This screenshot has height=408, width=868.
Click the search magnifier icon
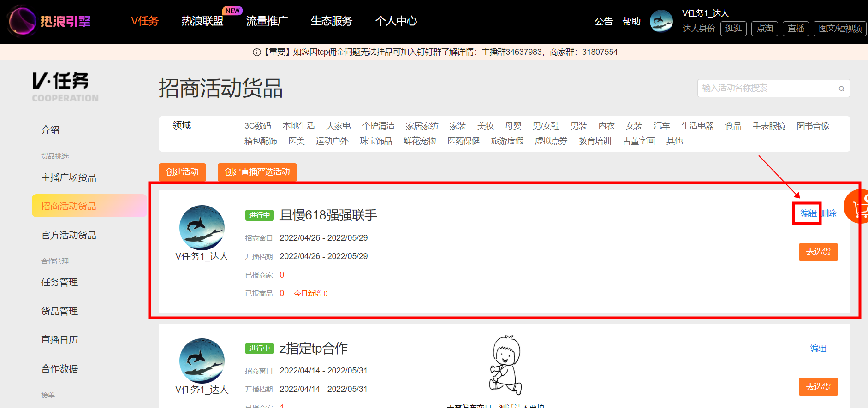[x=841, y=89]
